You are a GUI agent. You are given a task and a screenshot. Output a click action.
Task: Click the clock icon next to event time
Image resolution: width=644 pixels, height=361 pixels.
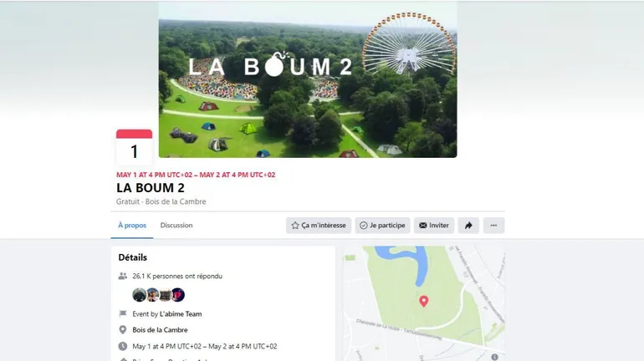[122, 346]
